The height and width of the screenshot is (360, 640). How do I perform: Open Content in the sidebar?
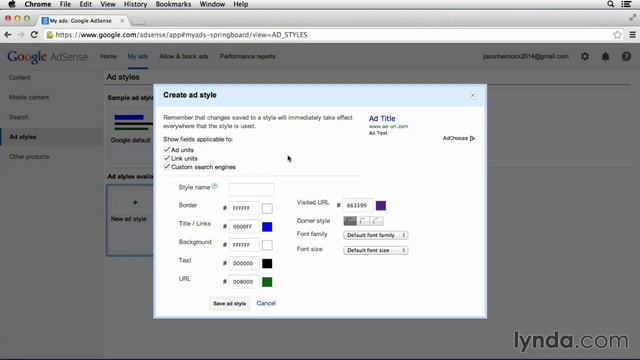pos(20,77)
